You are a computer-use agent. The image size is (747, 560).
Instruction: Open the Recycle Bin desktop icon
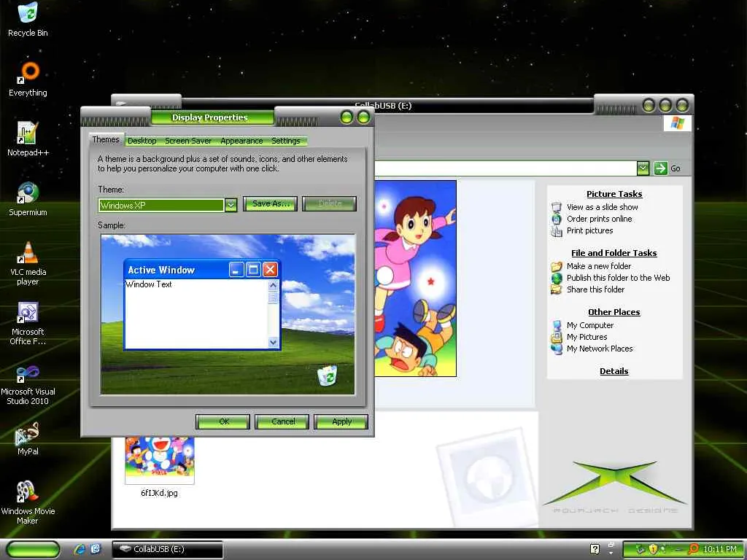[28, 20]
